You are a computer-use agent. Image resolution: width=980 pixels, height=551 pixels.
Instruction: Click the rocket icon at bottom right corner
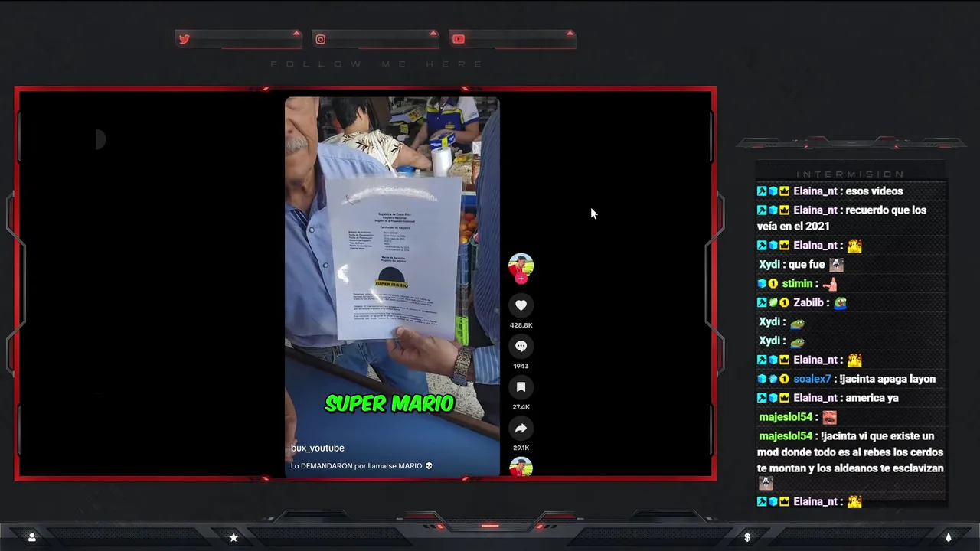click(x=948, y=537)
